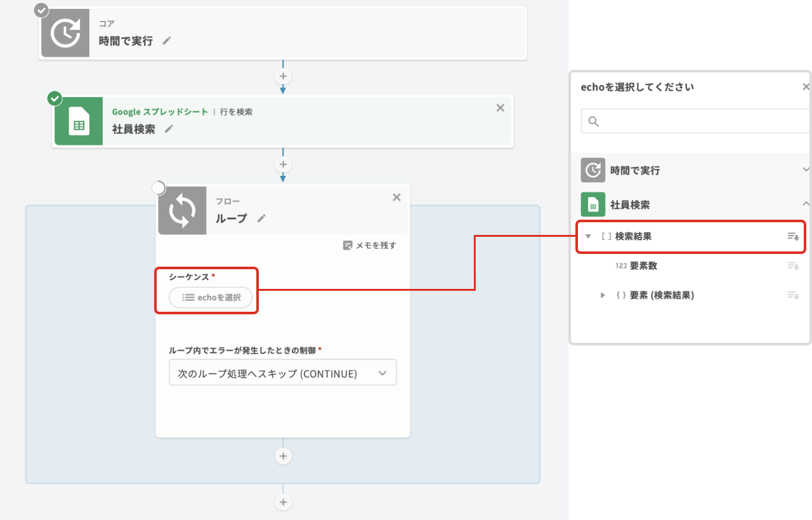The width and height of the screenshot is (812, 520).
Task: Rename 社員検索 step using pencil icon
Action: (169, 129)
